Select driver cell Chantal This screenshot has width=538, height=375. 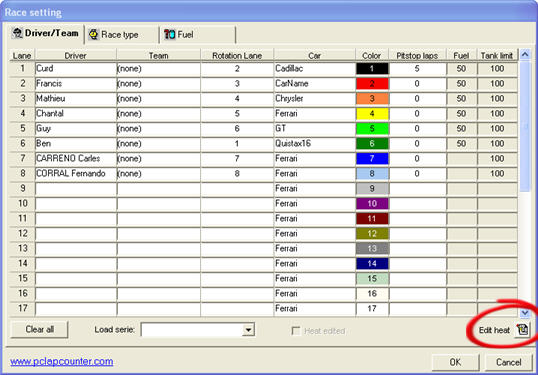(x=76, y=114)
